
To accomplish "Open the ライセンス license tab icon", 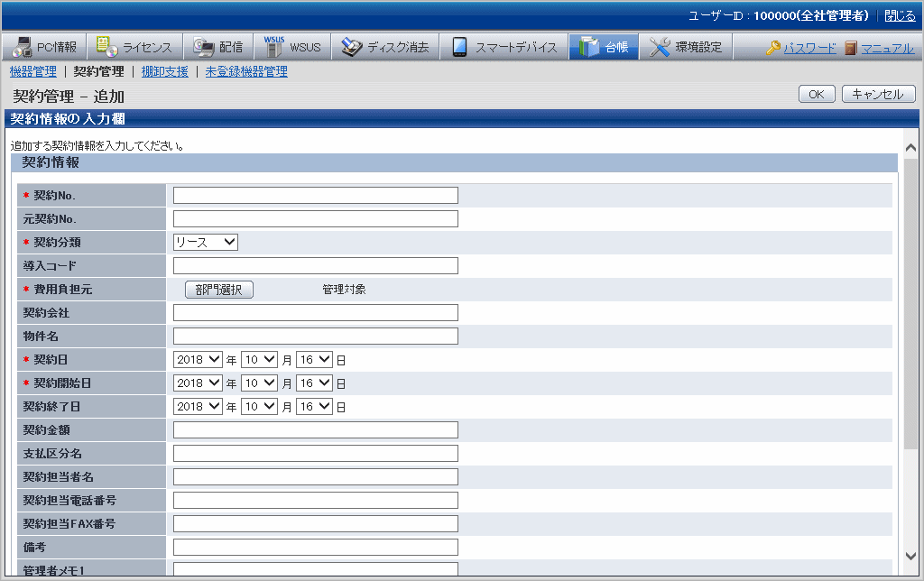I will tap(107, 48).
